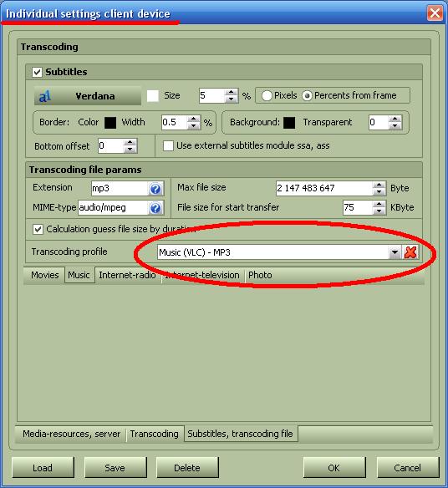Click the Save button
The width and height of the screenshot is (448, 488).
pyautogui.click(x=115, y=467)
